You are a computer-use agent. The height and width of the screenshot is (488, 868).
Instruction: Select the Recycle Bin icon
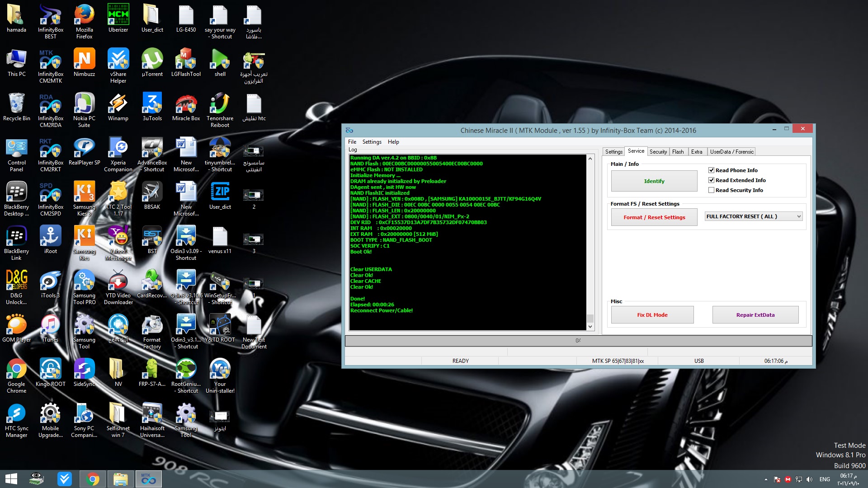(16, 107)
